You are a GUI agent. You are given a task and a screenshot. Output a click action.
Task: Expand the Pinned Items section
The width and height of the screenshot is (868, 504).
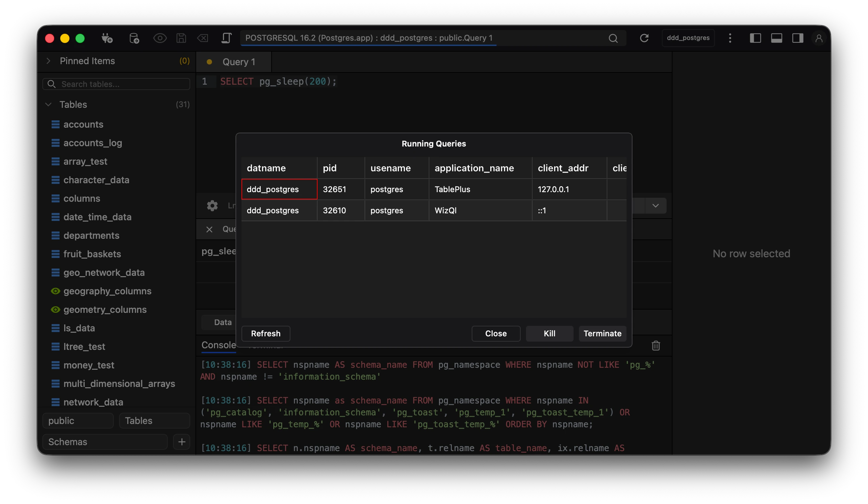pos(48,61)
